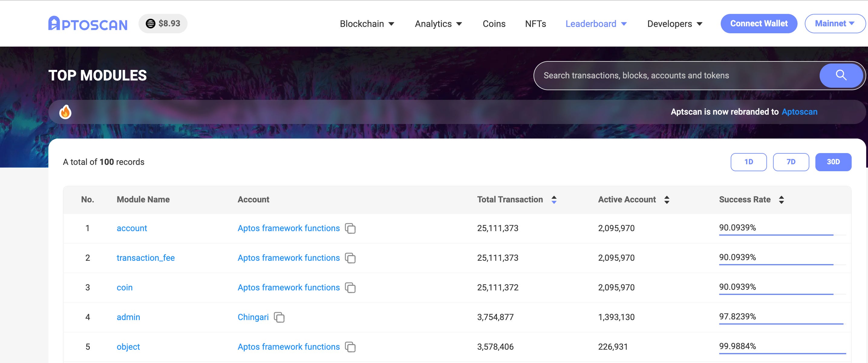Open the Aptoscan rebrand link
Image resolution: width=868 pixels, height=363 pixels.
coord(800,112)
